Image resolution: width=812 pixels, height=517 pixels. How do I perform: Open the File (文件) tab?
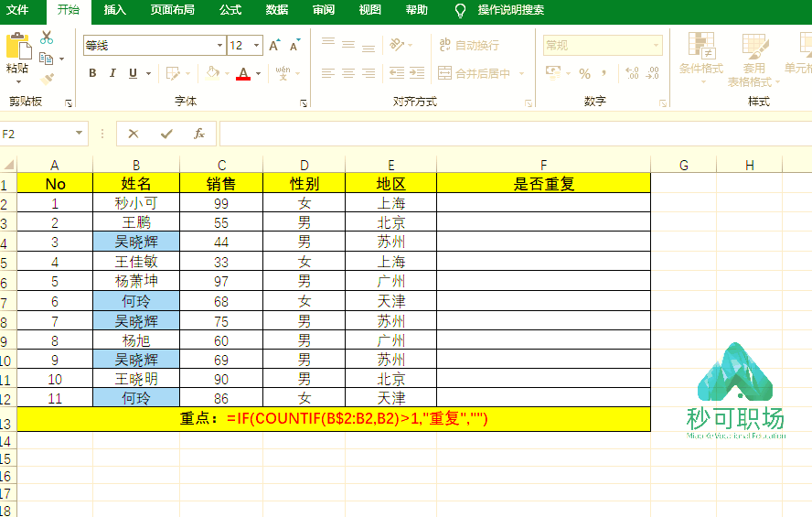(17, 10)
